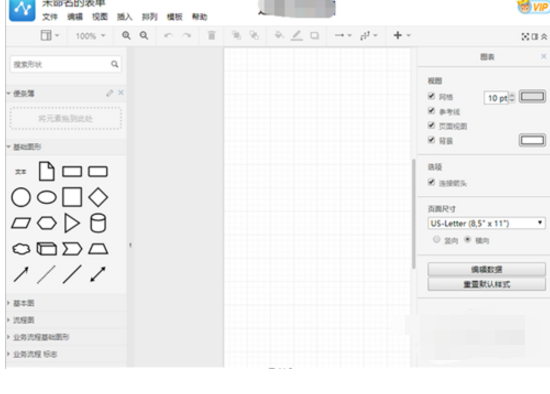Open the Insert menu
The width and height of the screenshot is (550, 394).
click(x=125, y=17)
